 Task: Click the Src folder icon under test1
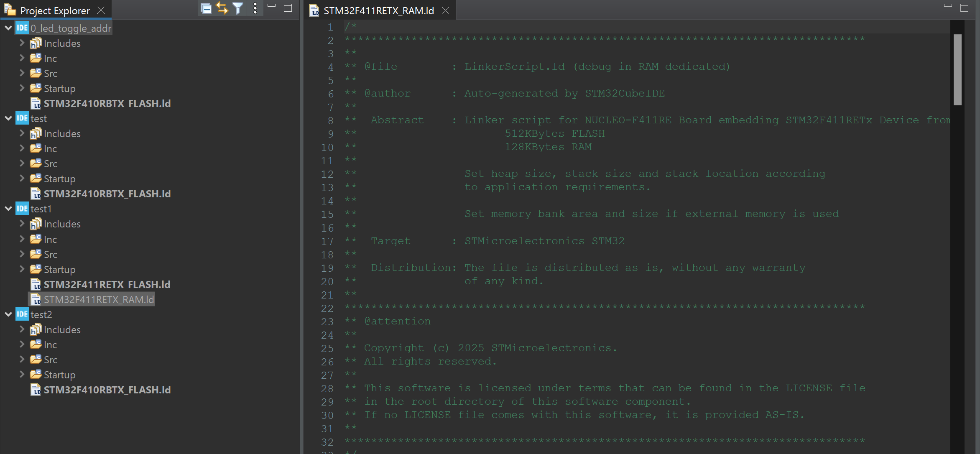pos(36,254)
